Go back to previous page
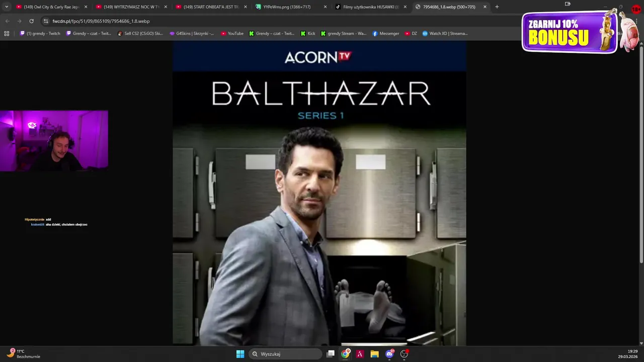Screen dimensions: 644x362 [7, 21]
